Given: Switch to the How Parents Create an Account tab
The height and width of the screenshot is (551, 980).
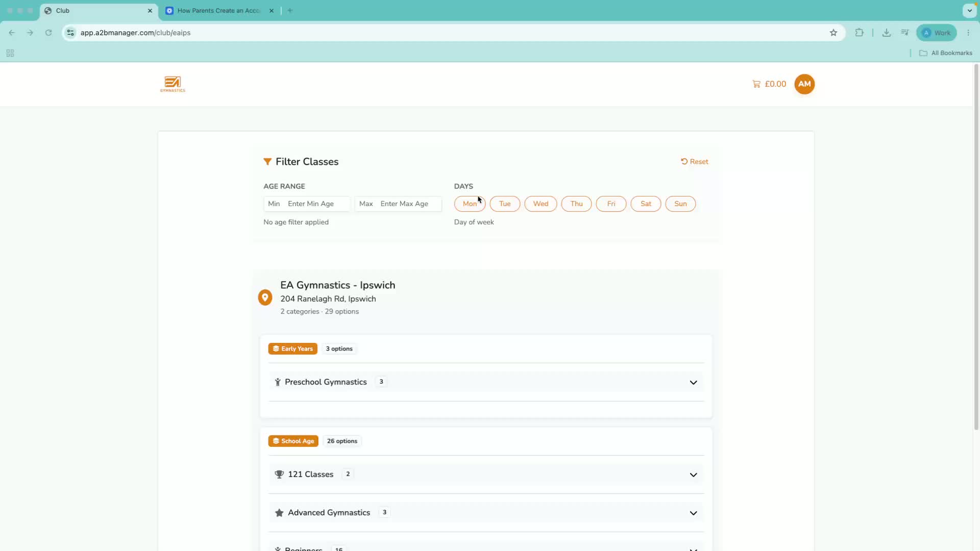Looking at the screenshot, I should click(x=219, y=11).
